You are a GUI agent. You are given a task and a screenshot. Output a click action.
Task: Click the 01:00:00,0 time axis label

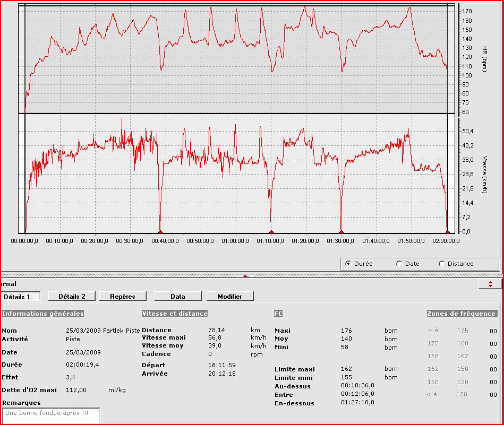(235, 241)
